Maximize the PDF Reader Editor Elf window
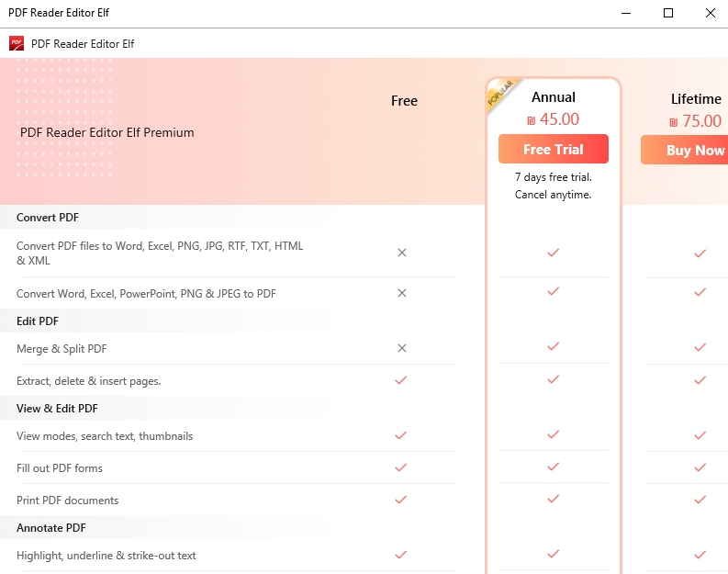Viewport: 728px width, 574px height. click(x=667, y=13)
